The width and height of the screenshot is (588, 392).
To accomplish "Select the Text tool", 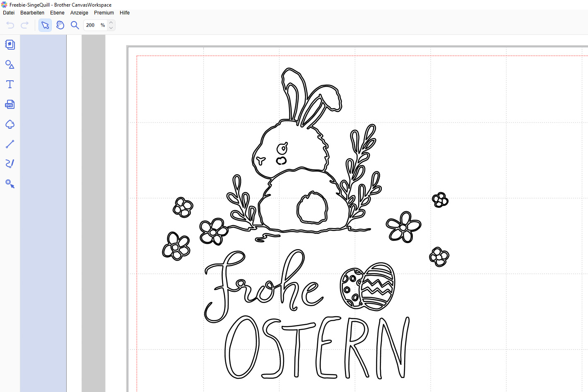I will coord(10,84).
